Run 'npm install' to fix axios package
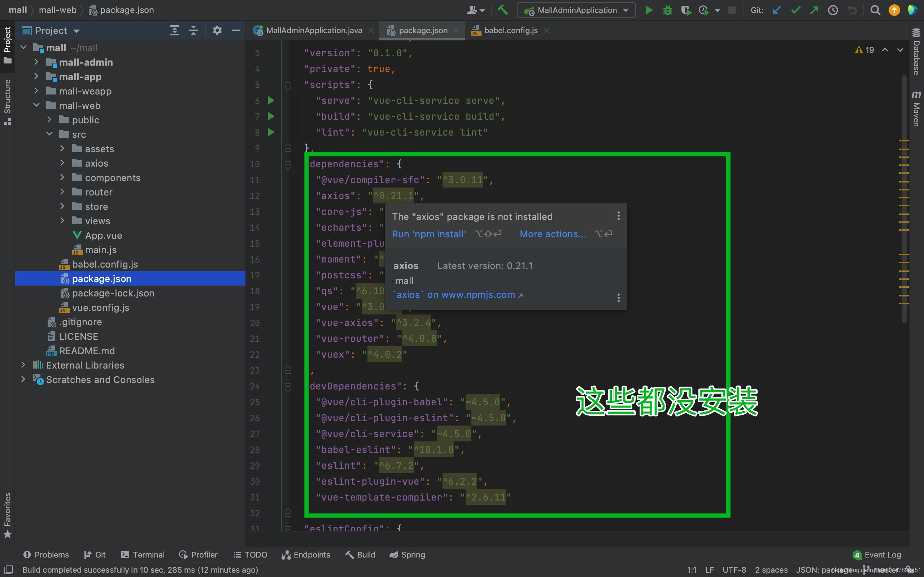The width and height of the screenshot is (924, 577). click(428, 233)
